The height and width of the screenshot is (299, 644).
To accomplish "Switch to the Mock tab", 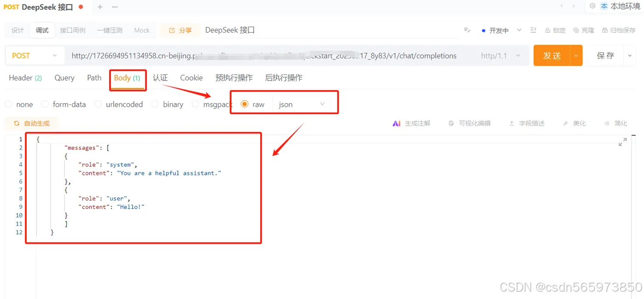I will (142, 30).
